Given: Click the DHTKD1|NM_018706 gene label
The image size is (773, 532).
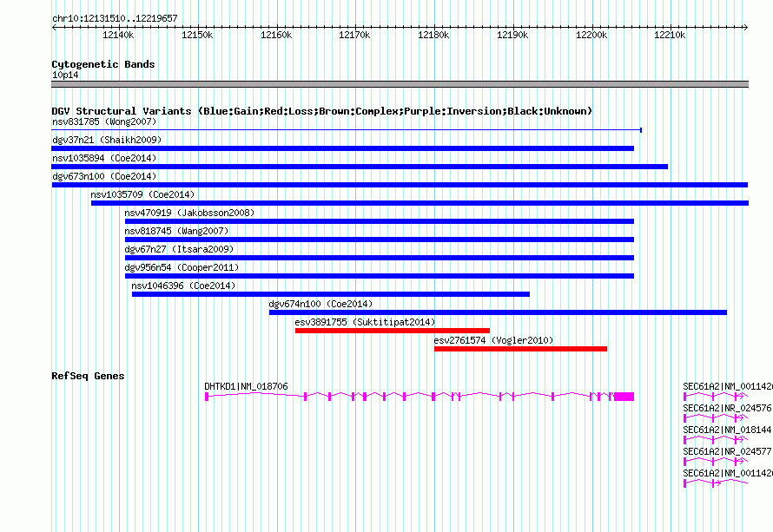Looking at the screenshot, I should 246,386.
